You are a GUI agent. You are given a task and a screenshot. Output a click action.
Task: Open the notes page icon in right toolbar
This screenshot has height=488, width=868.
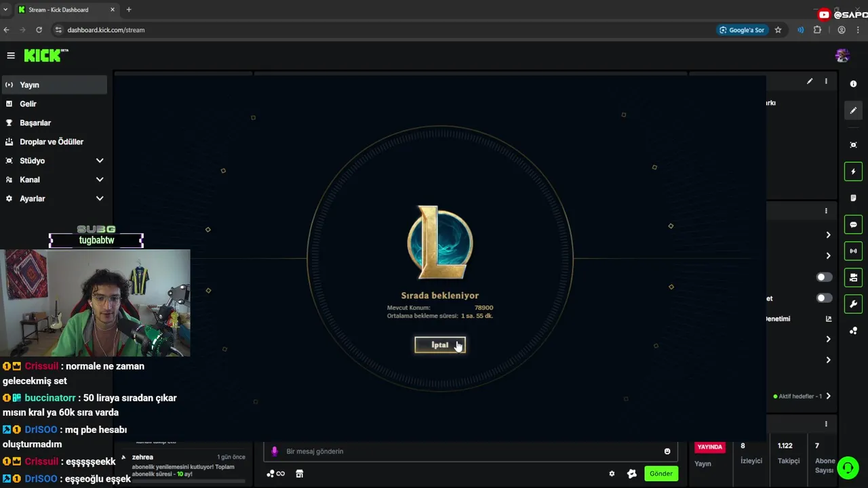pos(853,198)
